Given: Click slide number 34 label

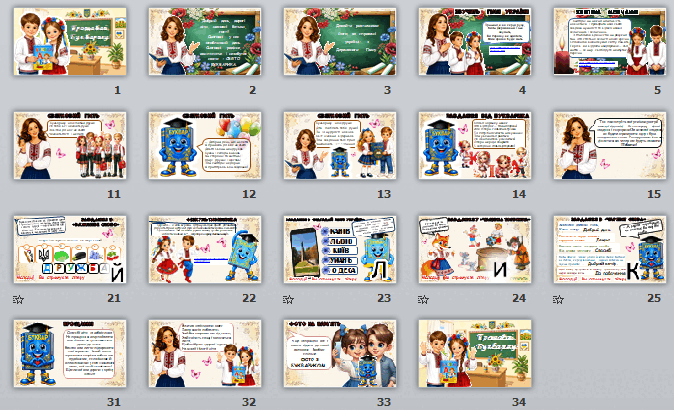Looking at the screenshot, I should 519,402.
